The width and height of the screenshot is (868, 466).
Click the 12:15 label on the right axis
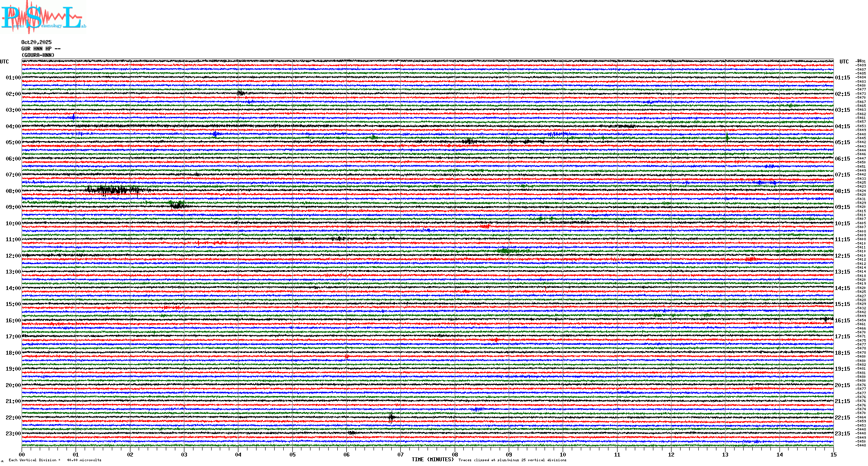coord(843,256)
